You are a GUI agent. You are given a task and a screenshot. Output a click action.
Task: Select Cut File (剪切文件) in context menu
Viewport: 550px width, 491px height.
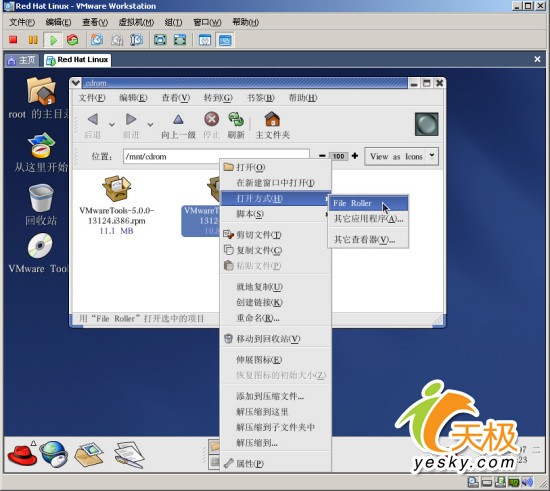tap(276, 235)
